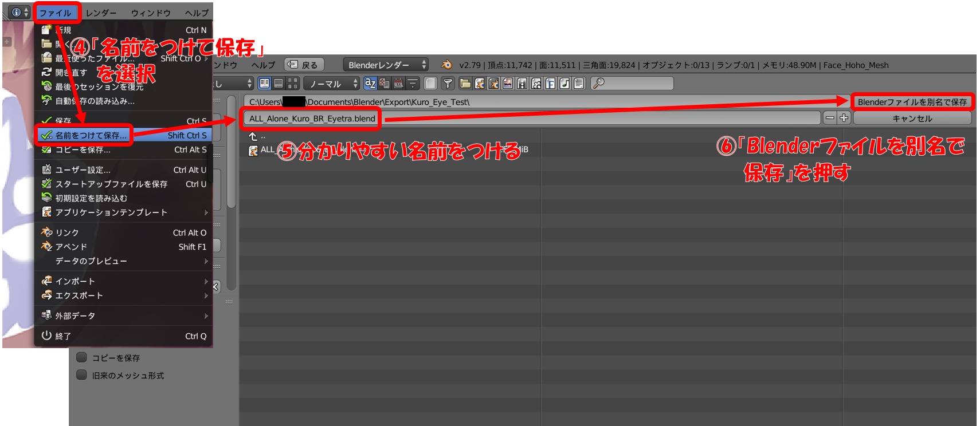Enable the folder filter icon
This screenshot has width=980, height=426.
tap(465, 84)
